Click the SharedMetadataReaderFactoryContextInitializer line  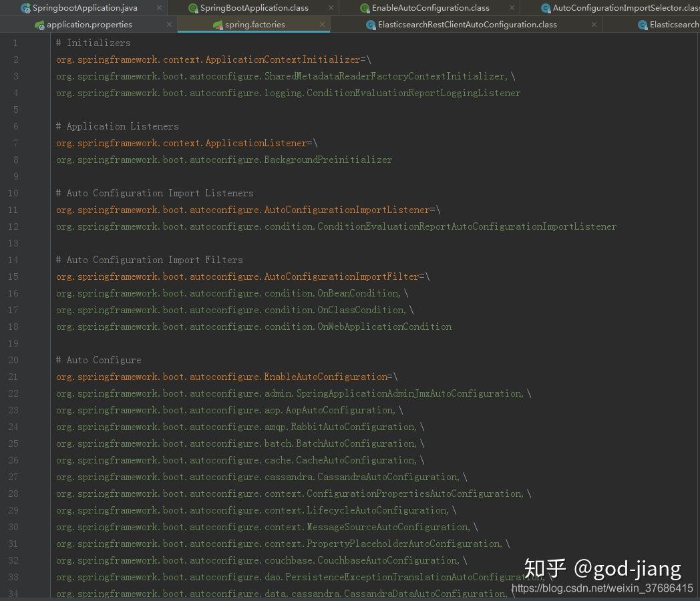click(x=286, y=76)
